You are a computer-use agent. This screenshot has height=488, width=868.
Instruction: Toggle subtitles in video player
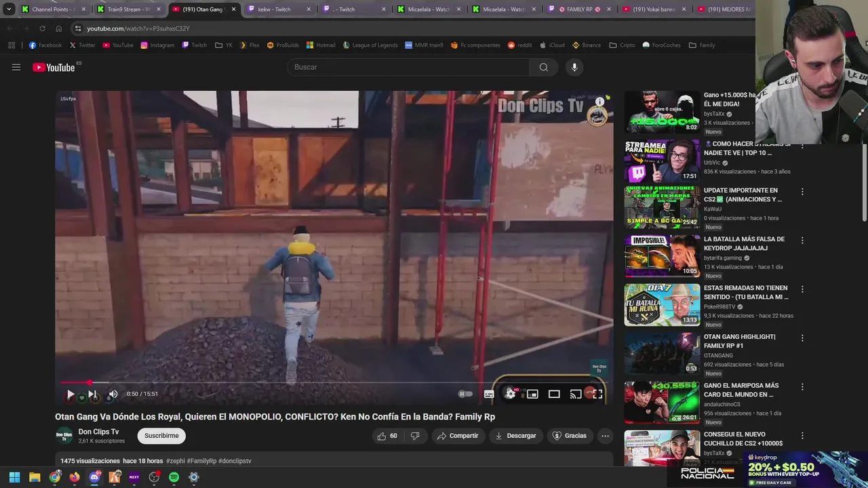(489, 394)
